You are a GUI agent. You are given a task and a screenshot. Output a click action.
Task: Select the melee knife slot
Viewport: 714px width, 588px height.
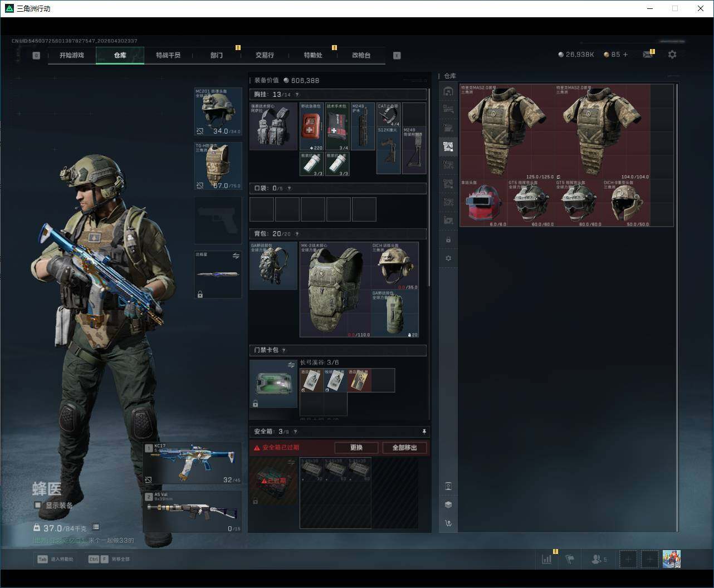tap(218, 275)
